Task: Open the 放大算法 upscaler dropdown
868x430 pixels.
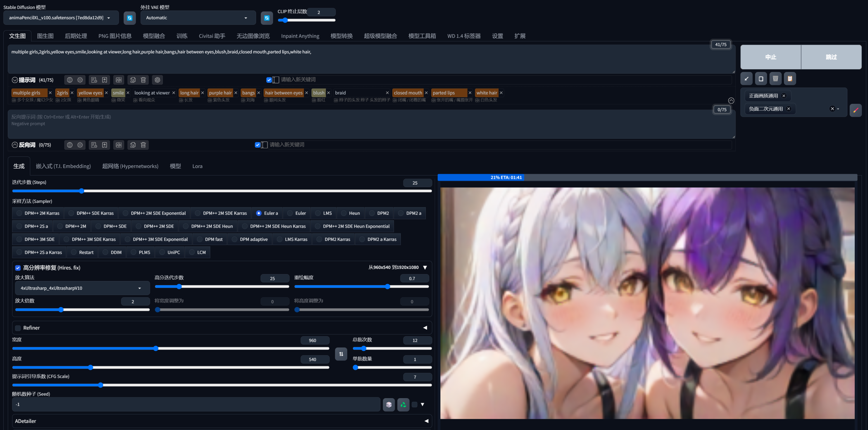Action: coord(82,288)
